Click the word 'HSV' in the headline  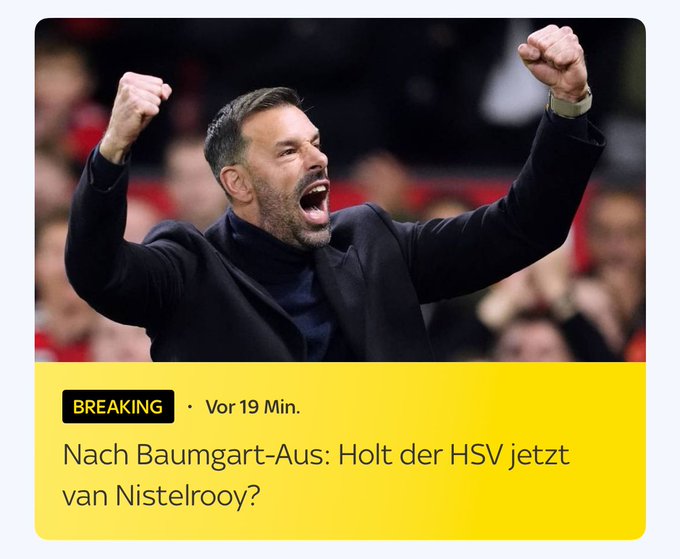point(476,455)
